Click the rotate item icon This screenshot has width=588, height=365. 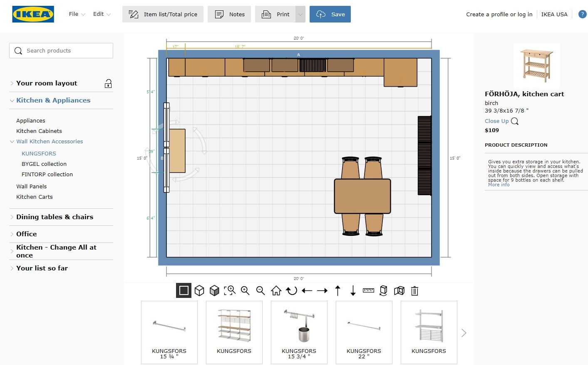tap(384, 290)
